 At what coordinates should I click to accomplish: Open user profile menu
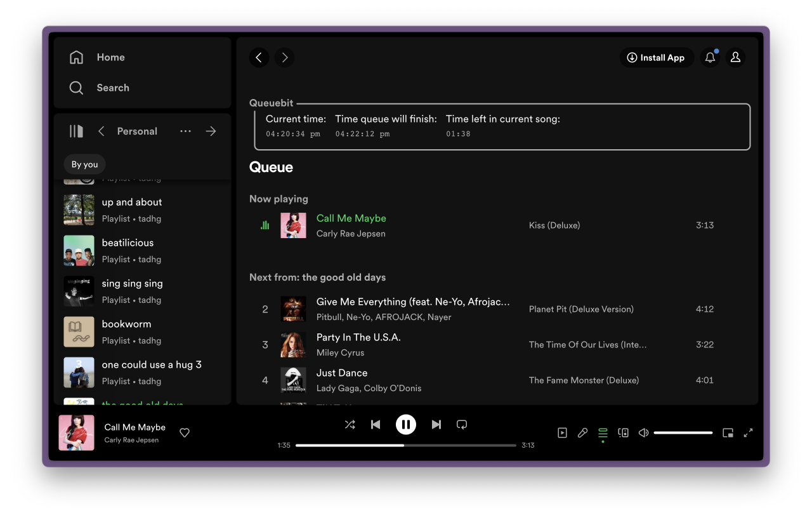pyautogui.click(x=735, y=58)
